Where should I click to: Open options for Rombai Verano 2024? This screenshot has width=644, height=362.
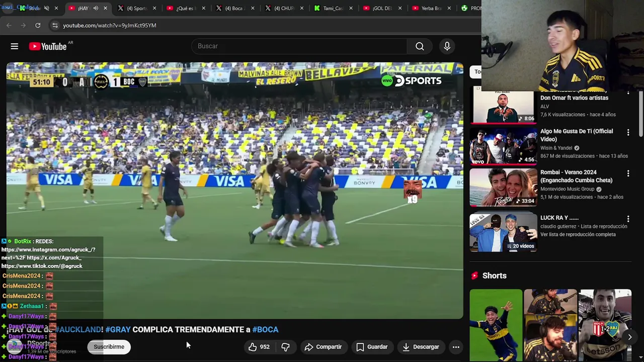tap(628, 173)
